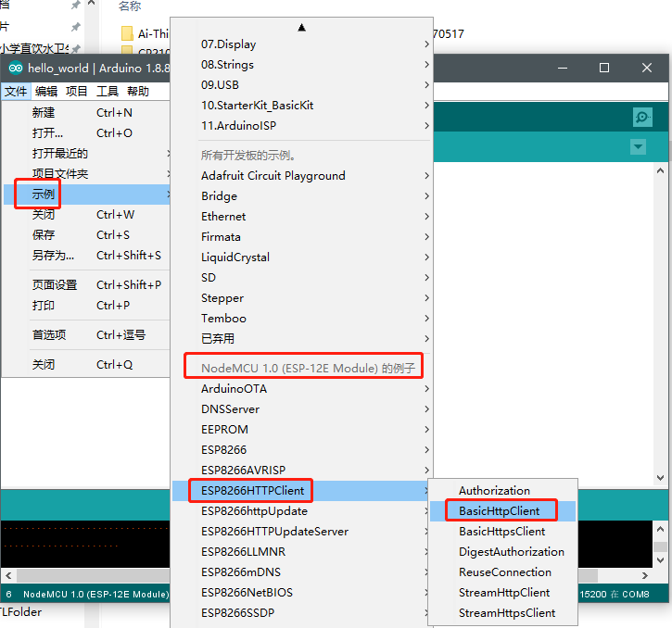
Task: Choose 另存为... menu entry
Action: tap(86, 256)
